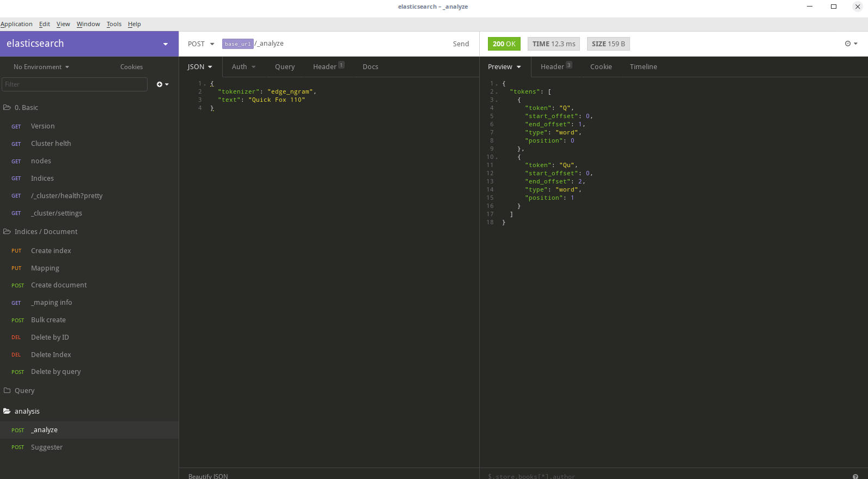Switch to the Timeline response tab
Viewport: 868px width, 479px height.
coord(643,67)
